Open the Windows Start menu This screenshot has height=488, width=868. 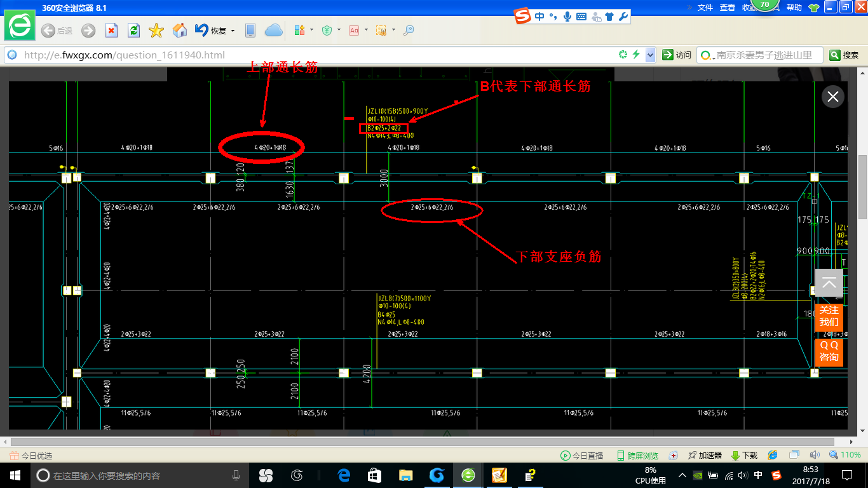[x=15, y=475]
